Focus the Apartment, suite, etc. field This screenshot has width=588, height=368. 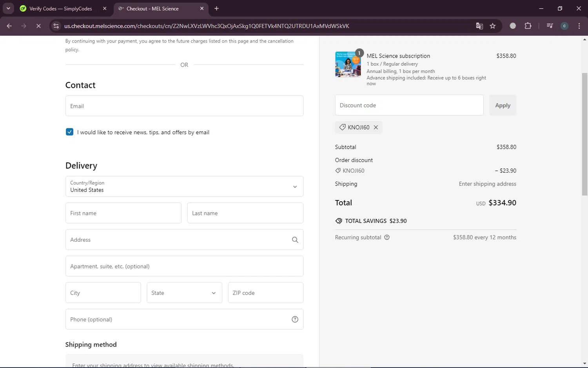(184, 266)
